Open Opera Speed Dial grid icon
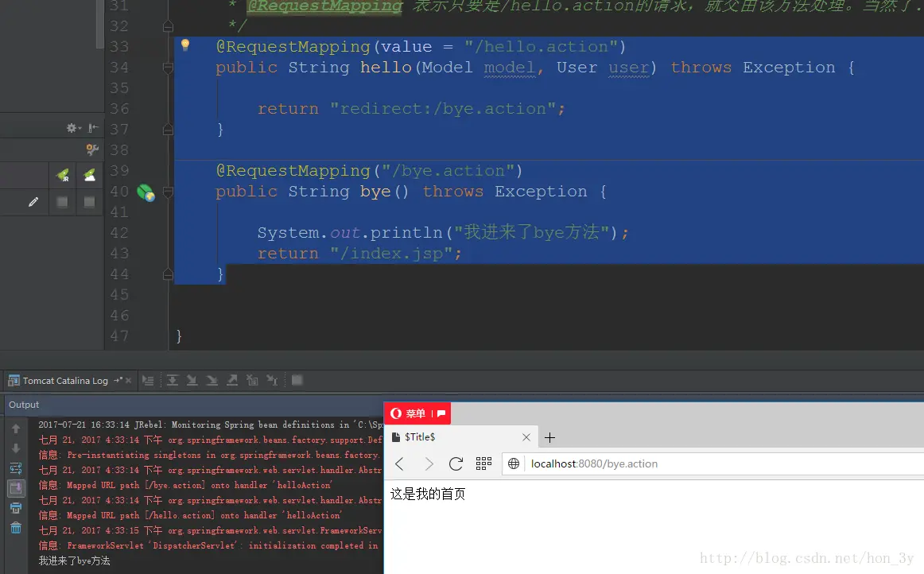This screenshot has height=574, width=924. coord(483,463)
